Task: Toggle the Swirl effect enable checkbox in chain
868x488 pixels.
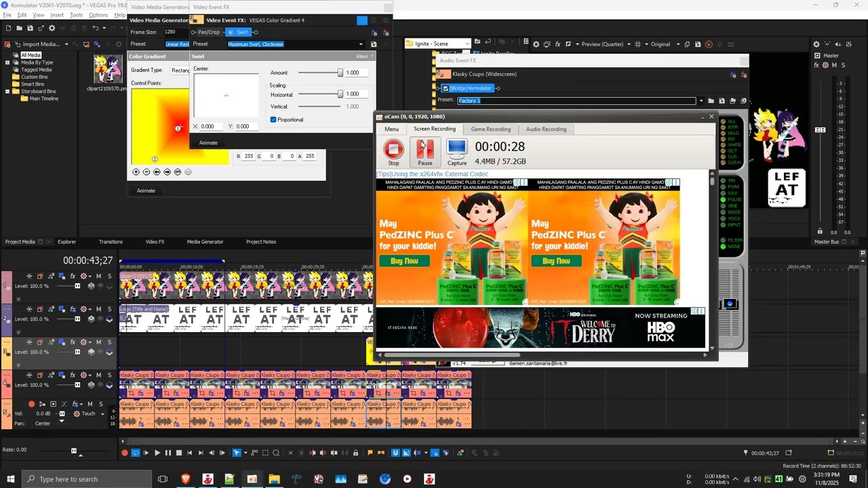Action: pos(231,32)
